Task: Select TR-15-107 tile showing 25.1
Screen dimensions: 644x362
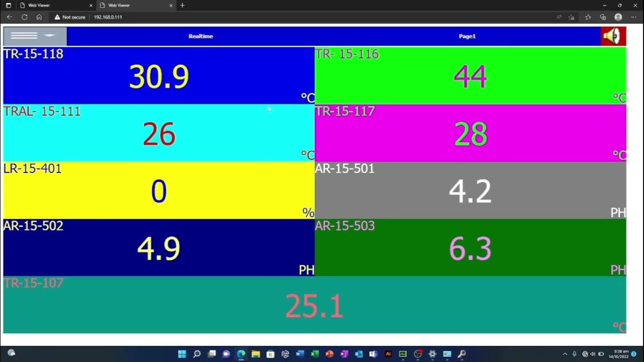Action: click(314, 305)
